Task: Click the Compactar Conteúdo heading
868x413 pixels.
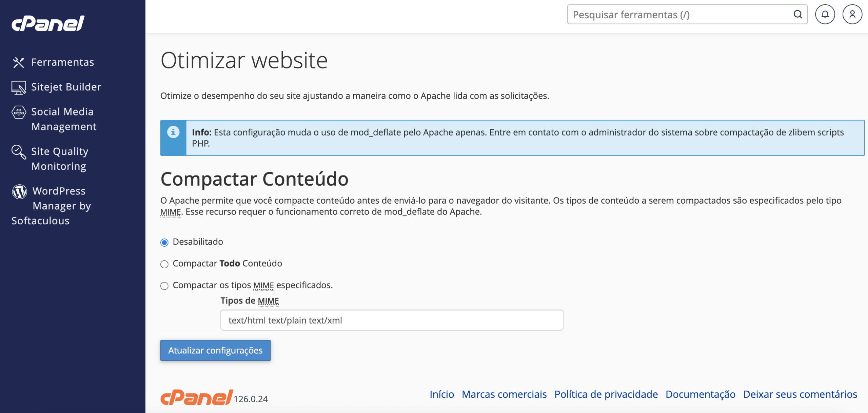Action: 254,179
